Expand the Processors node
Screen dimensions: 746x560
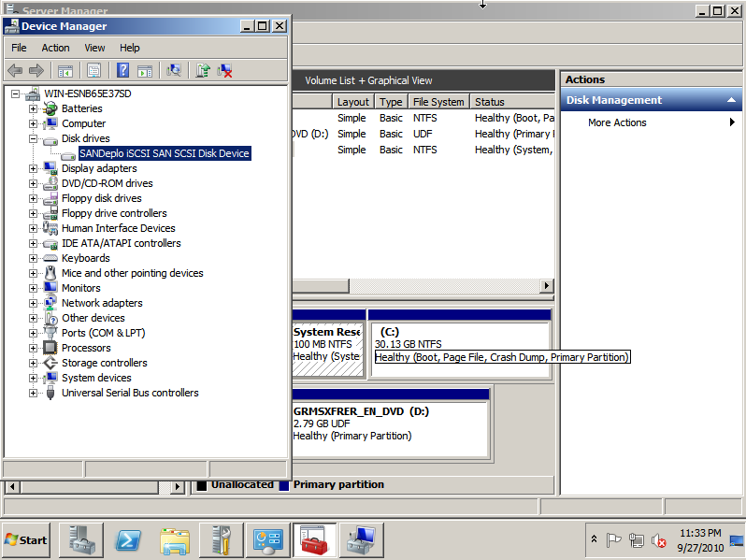(x=33, y=348)
